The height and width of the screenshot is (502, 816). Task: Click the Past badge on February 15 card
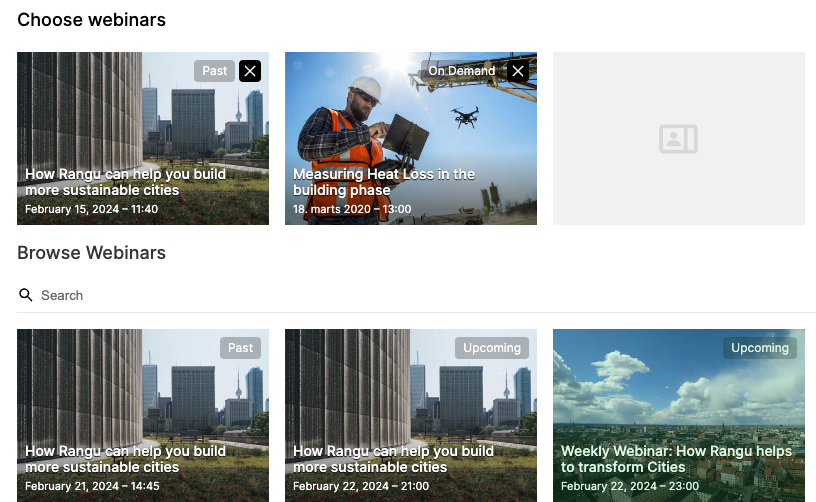pyautogui.click(x=214, y=71)
